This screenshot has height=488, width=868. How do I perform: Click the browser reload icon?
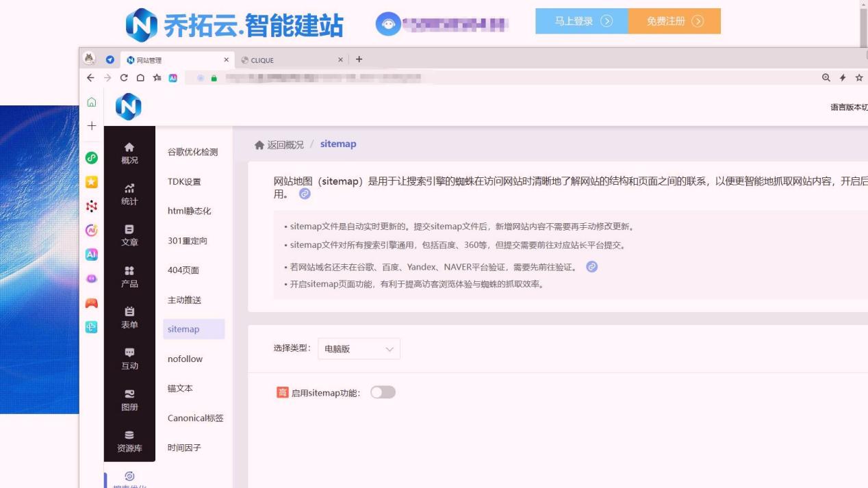pos(124,78)
